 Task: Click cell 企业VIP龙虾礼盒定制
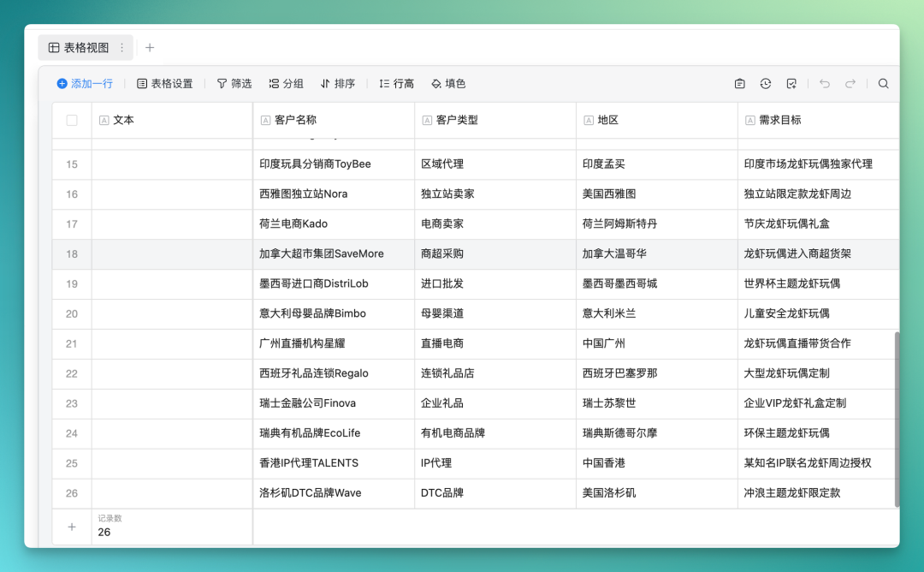pyautogui.click(x=819, y=403)
